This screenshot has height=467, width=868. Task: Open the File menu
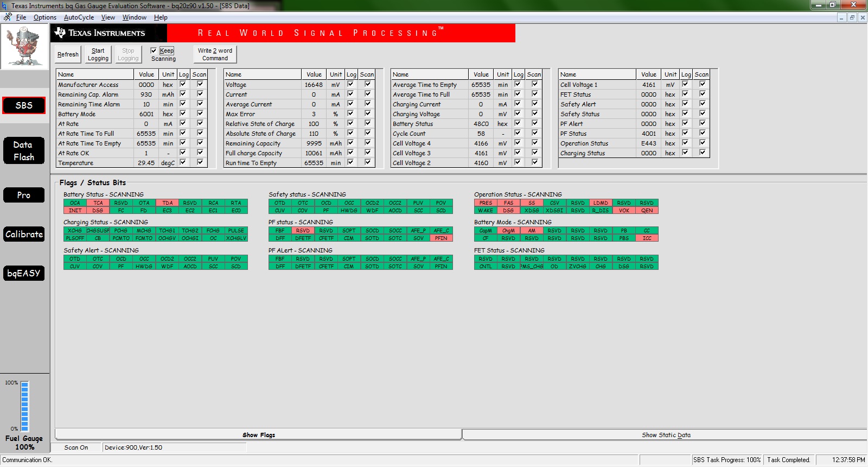tap(21, 17)
